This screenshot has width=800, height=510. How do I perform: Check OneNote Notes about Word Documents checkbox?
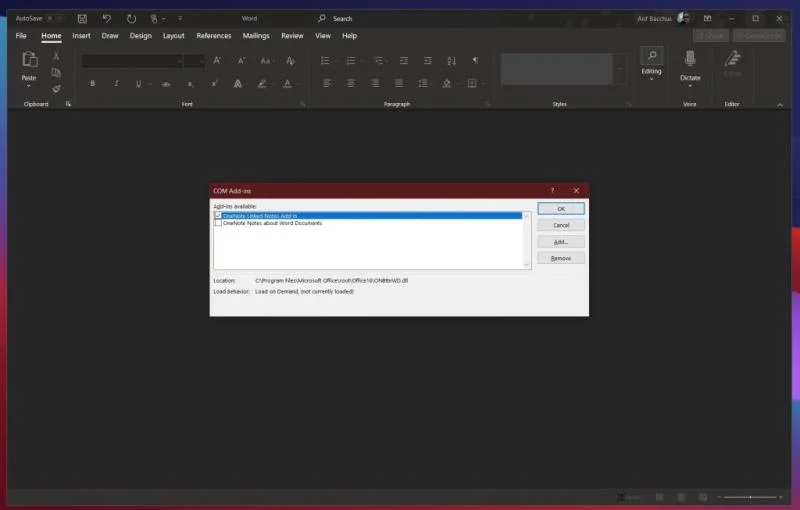pos(218,223)
